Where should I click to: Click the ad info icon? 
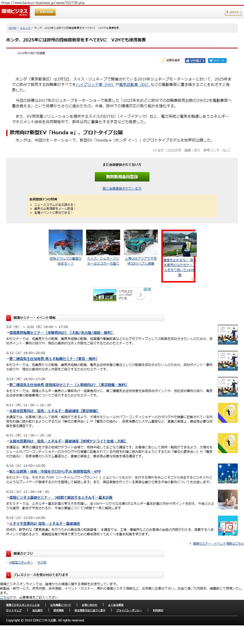(145, 289)
